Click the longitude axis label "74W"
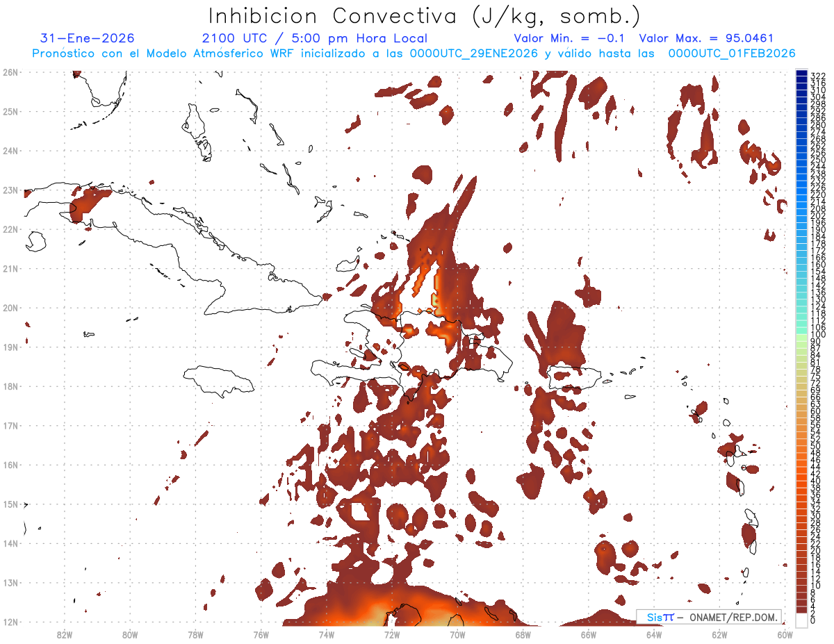The image size is (834, 644). [327, 634]
